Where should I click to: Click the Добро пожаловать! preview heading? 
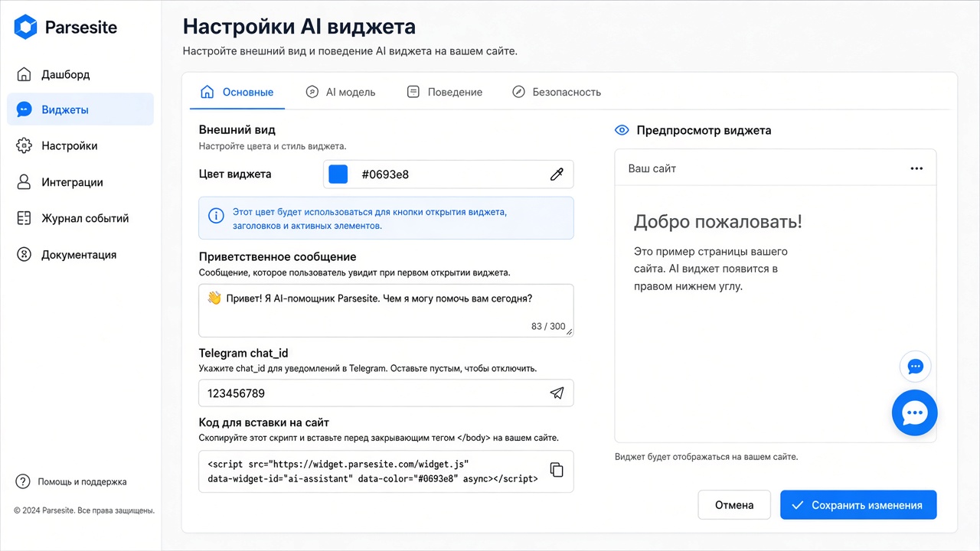pos(718,223)
